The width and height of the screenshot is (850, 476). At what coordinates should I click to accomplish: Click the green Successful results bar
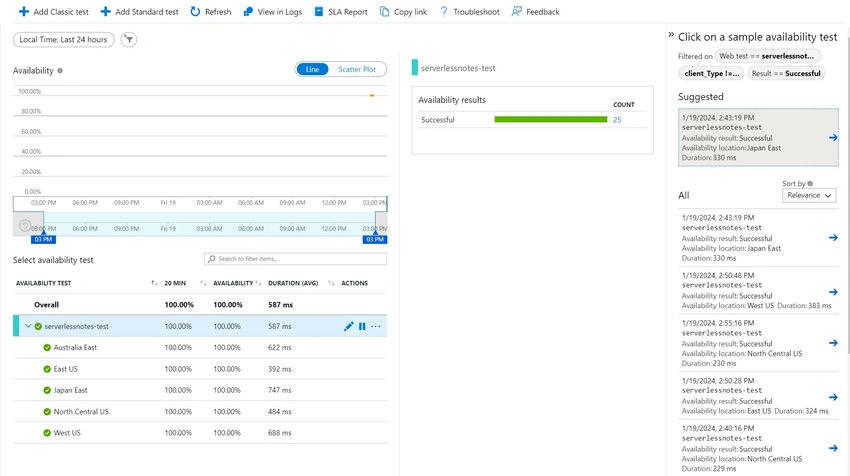point(551,120)
